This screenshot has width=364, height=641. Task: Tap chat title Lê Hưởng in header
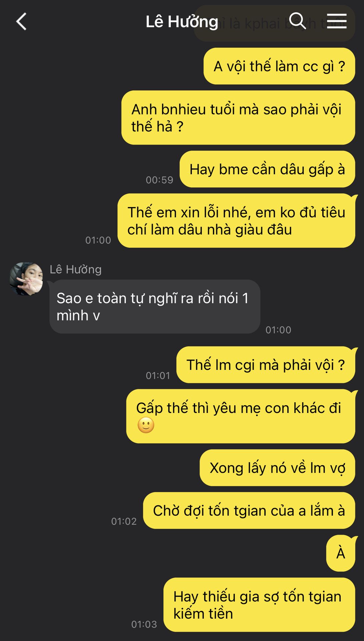click(182, 22)
